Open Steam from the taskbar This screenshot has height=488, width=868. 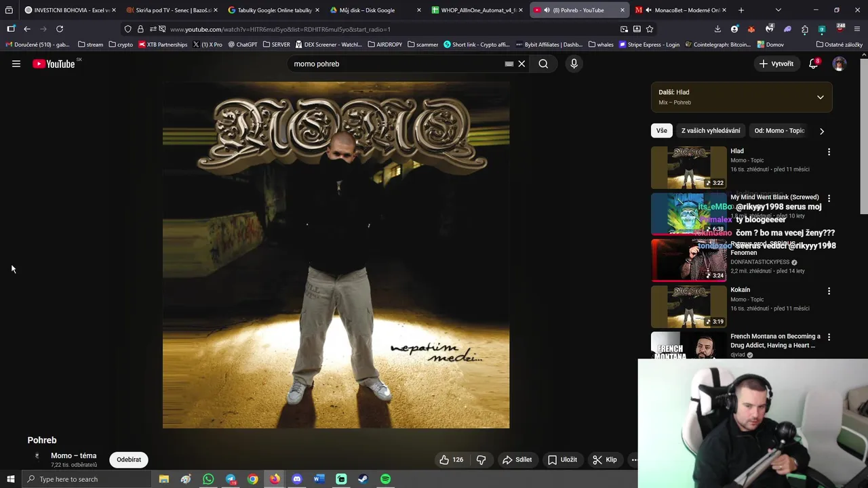tap(363, 479)
